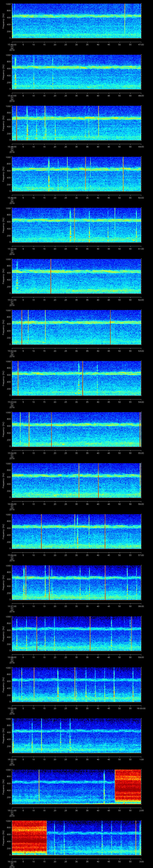Viewport: 153px width, 868px height.
Task: Click the 3:00 end time label
Action: (x=141, y=861)
